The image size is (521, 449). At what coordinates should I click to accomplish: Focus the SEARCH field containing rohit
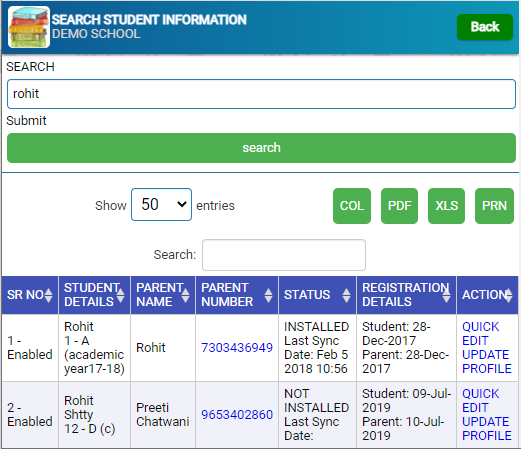[261, 94]
